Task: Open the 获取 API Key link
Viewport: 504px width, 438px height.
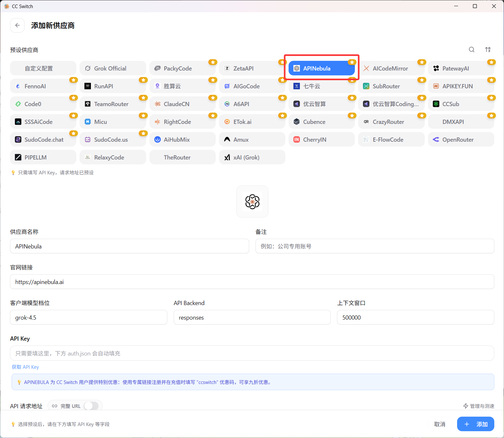Action: pyautogui.click(x=25, y=367)
